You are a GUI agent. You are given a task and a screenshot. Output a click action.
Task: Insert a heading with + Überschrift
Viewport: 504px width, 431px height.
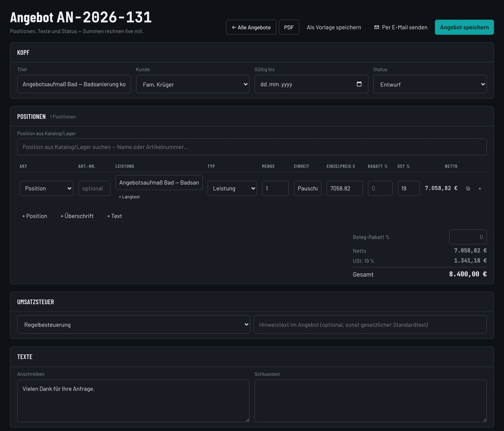77,216
